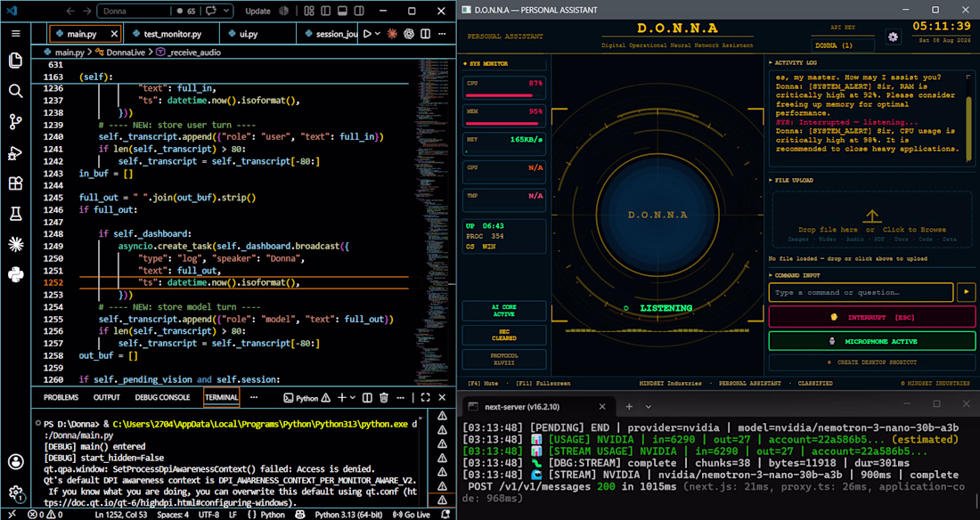The height and width of the screenshot is (520, 980).
Task: Toggle the SEC CLEARED button
Action: click(x=503, y=335)
